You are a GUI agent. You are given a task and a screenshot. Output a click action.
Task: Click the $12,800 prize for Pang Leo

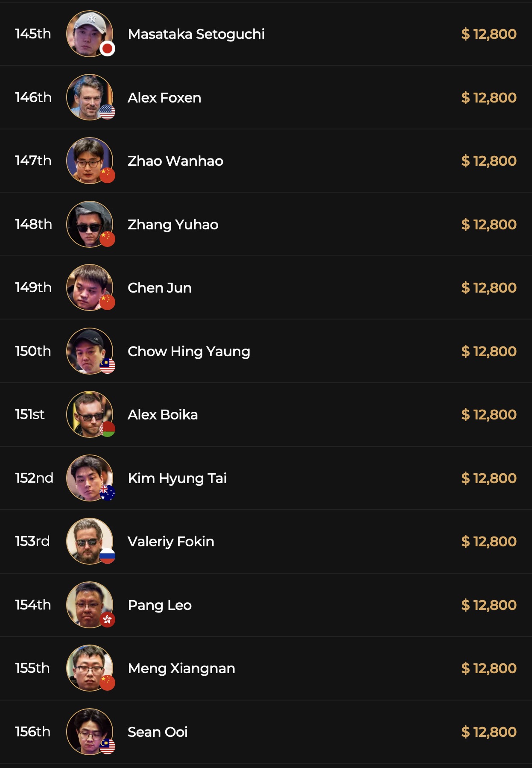click(x=489, y=605)
